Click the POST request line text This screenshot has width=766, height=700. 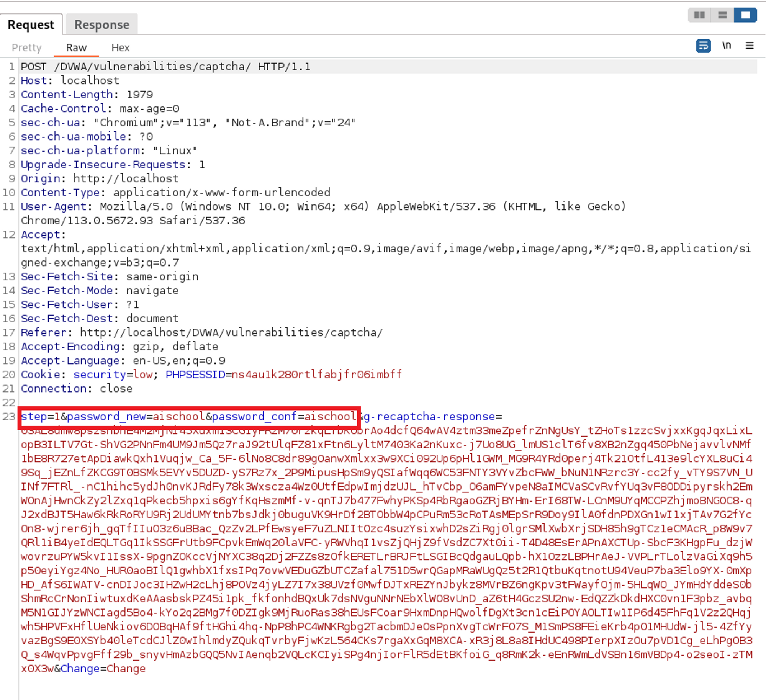pos(165,67)
